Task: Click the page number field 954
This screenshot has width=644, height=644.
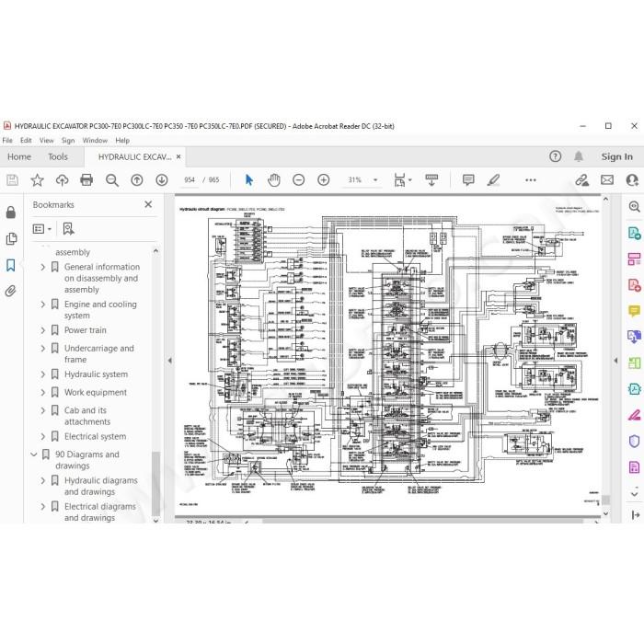Action: [190, 180]
